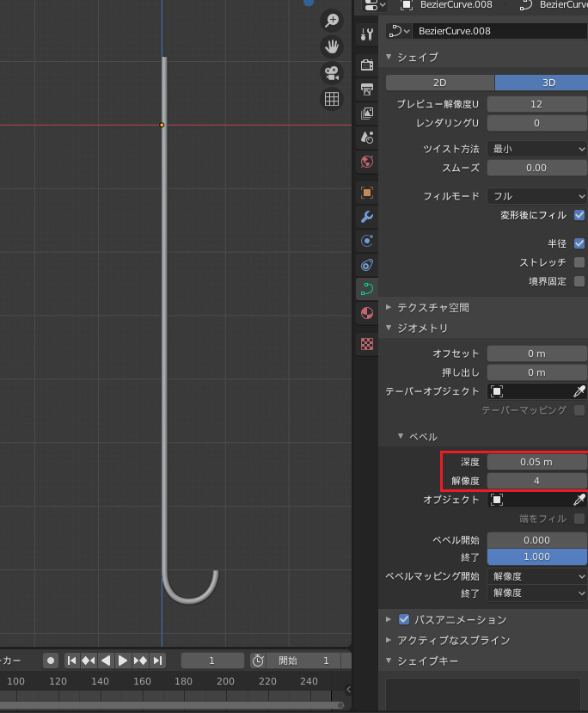588x713 pixels.
Task: Open the フィルモード dropdown
Action: point(537,196)
